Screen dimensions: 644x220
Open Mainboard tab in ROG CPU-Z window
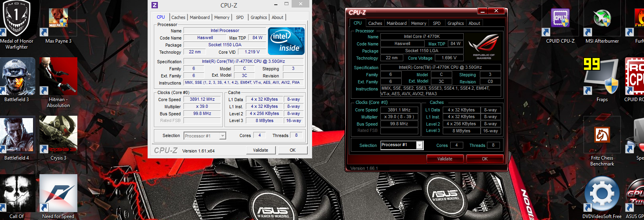point(397,23)
